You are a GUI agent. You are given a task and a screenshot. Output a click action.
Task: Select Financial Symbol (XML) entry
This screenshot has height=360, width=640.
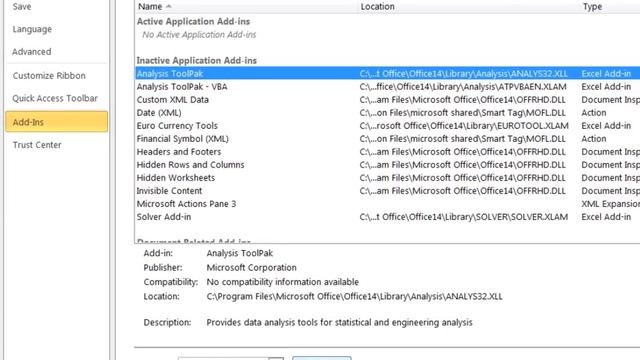(182, 139)
